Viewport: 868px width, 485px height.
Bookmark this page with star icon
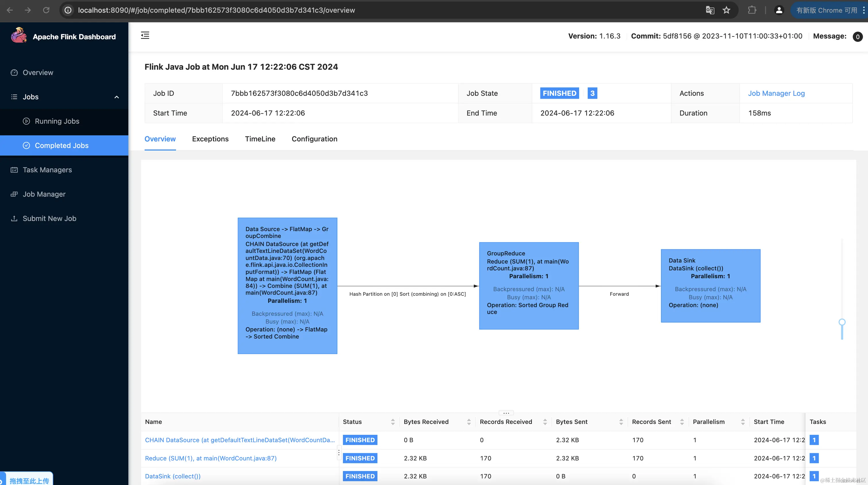[726, 10]
